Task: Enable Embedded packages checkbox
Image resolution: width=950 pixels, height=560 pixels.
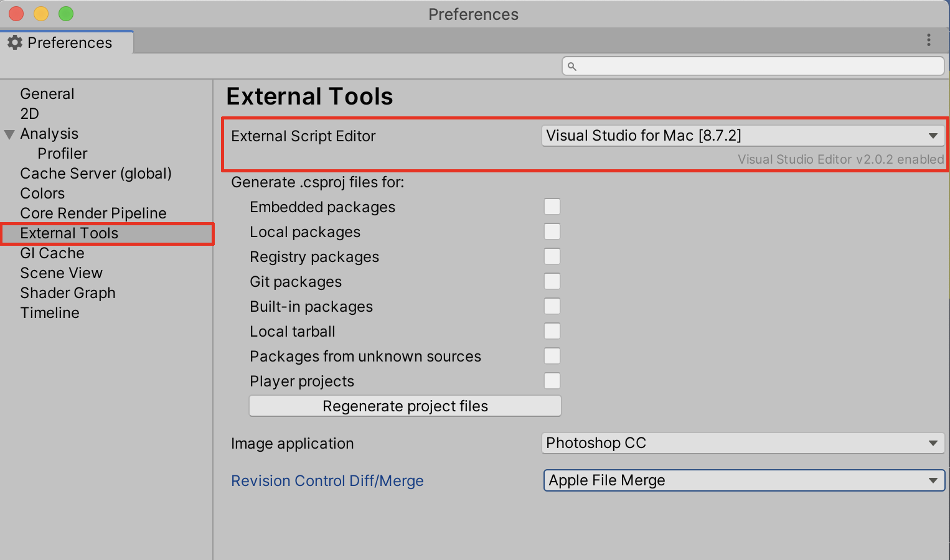Action: [552, 207]
